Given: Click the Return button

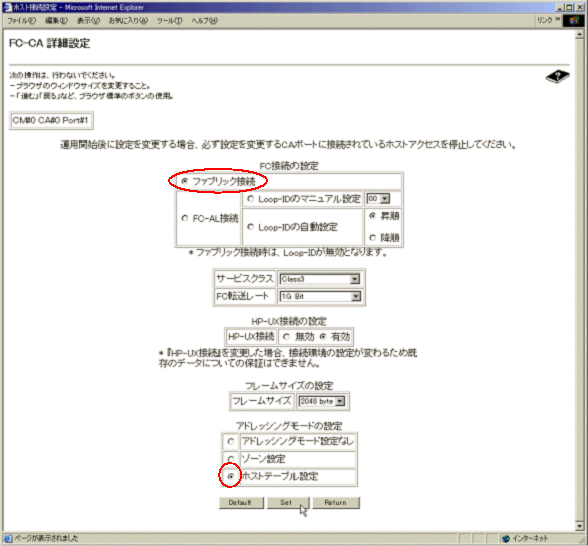Looking at the screenshot, I should (x=336, y=502).
